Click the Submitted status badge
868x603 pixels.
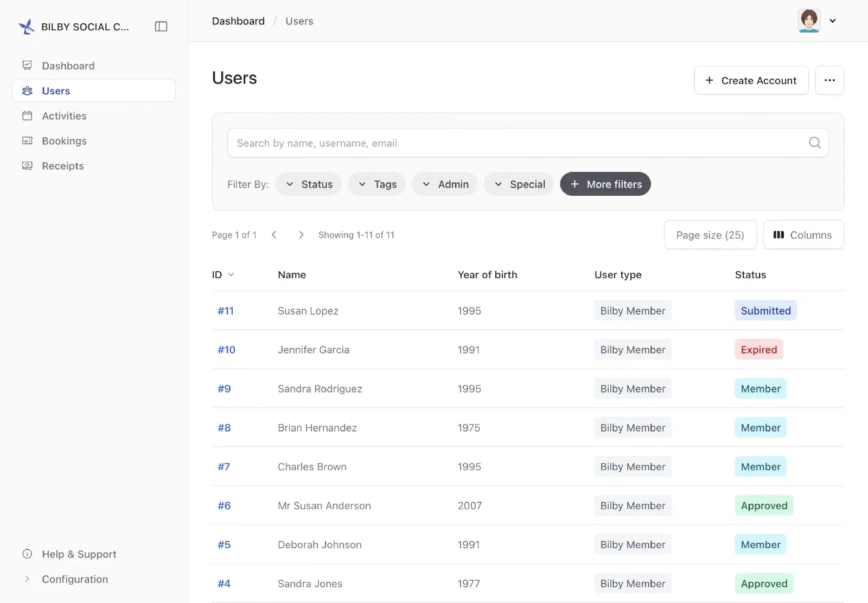[766, 311]
